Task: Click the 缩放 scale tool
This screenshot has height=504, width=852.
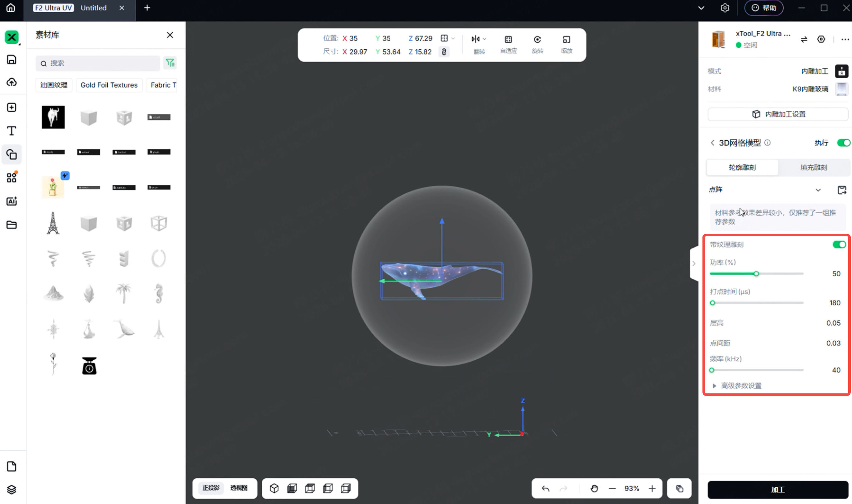Action: 566,44
